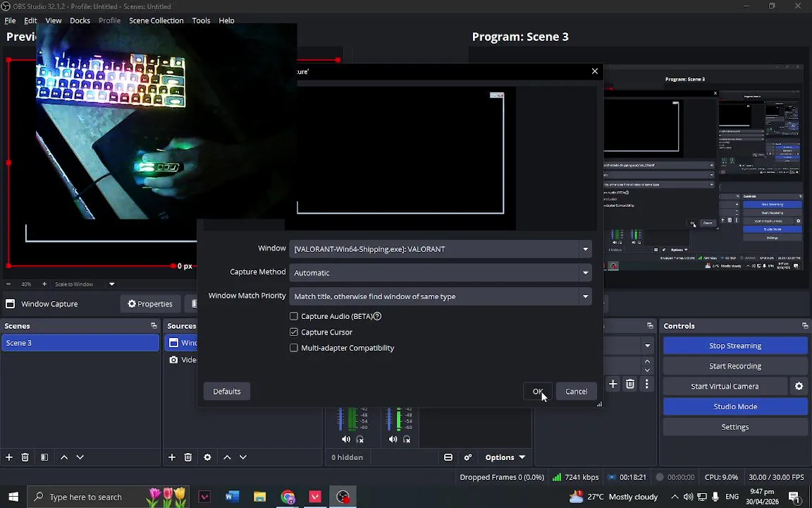Zoom out preview with minus icon
Image resolution: width=812 pixels, height=508 pixels.
point(8,284)
